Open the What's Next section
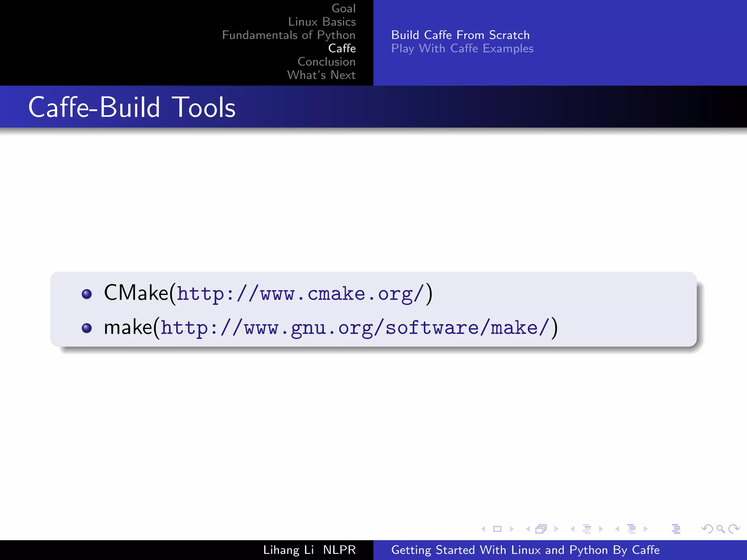The height and width of the screenshot is (560, 747). click(321, 75)
